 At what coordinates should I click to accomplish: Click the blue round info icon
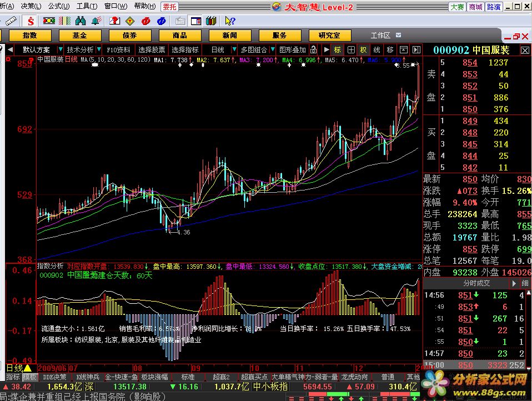[x=162, y=21]
